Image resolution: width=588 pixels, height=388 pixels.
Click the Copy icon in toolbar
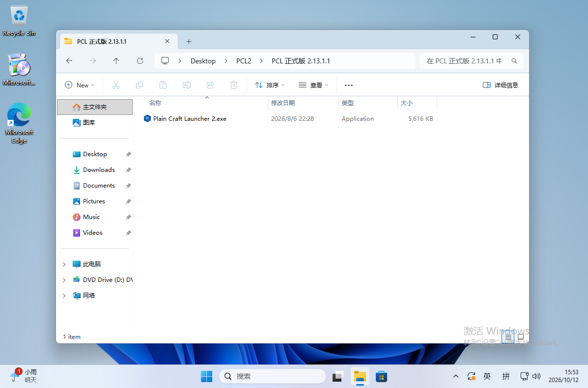(x=140, y=85)
